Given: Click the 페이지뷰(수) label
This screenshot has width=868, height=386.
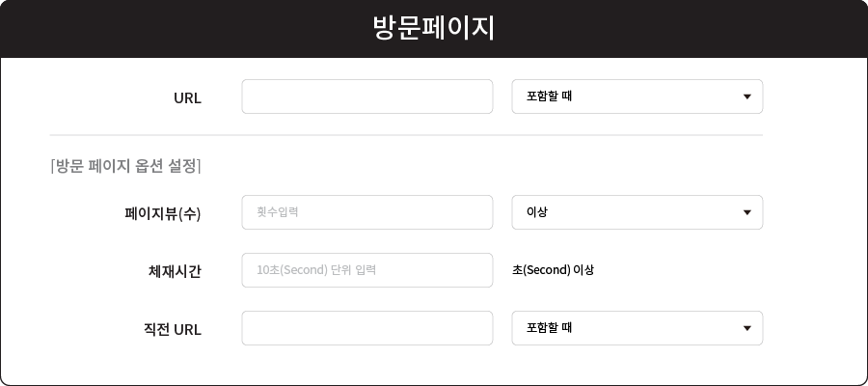Looking at the screenshot, I should pyautogui.click(x=163, y=214).
